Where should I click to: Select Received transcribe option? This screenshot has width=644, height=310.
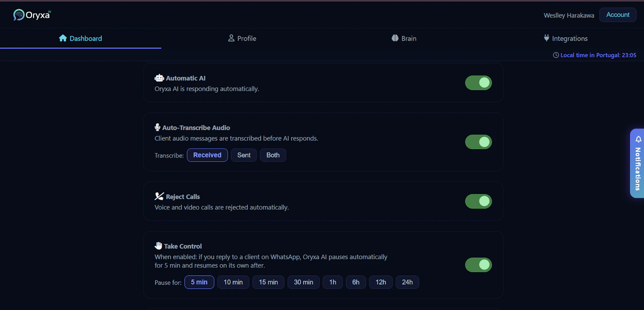tap(207, 155)
